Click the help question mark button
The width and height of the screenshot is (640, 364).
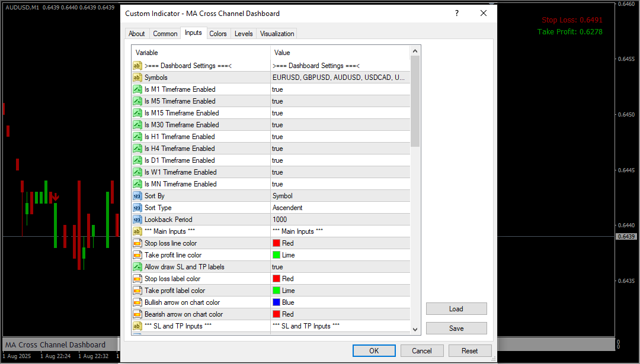(x=457, y=13)
